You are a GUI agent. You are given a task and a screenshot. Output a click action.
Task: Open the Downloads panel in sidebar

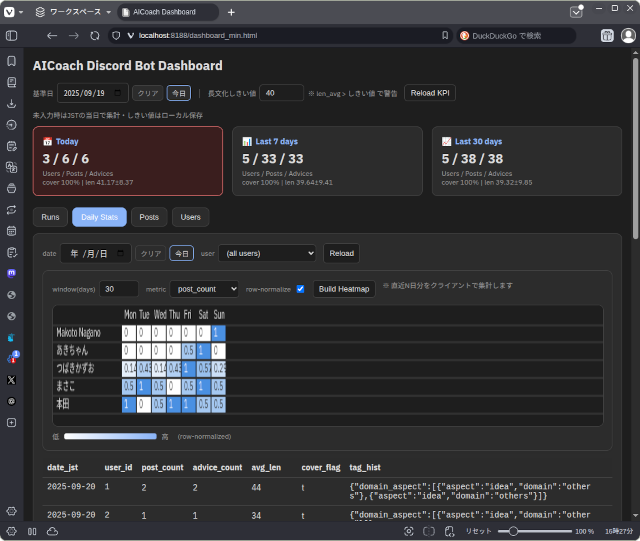12,103
